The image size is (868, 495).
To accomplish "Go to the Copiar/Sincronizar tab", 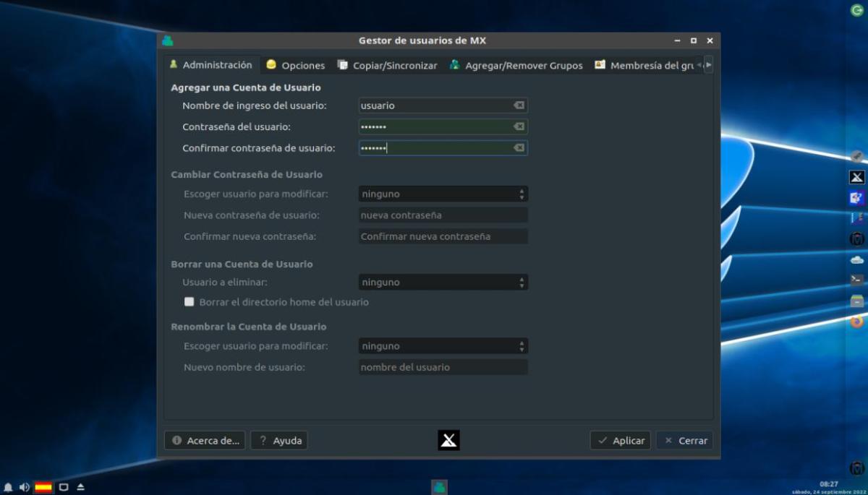I will (x=388, y=65).
